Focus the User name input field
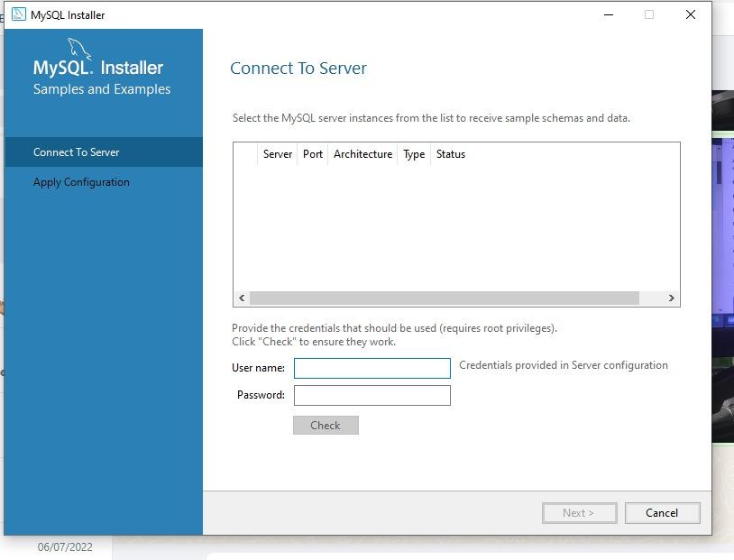Image resolution: width=734 pixels, height=560 pixels. click(372, 368)
